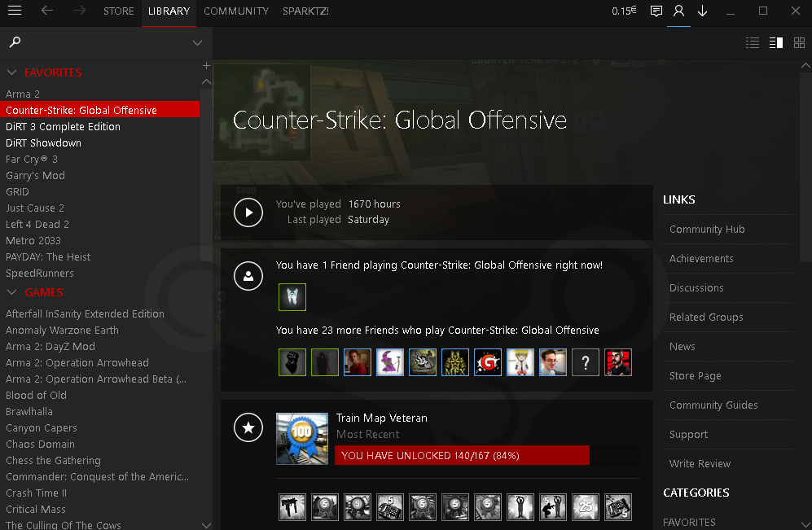Click the magnifier search icon
812x530 pixels.
coord(15,42)
